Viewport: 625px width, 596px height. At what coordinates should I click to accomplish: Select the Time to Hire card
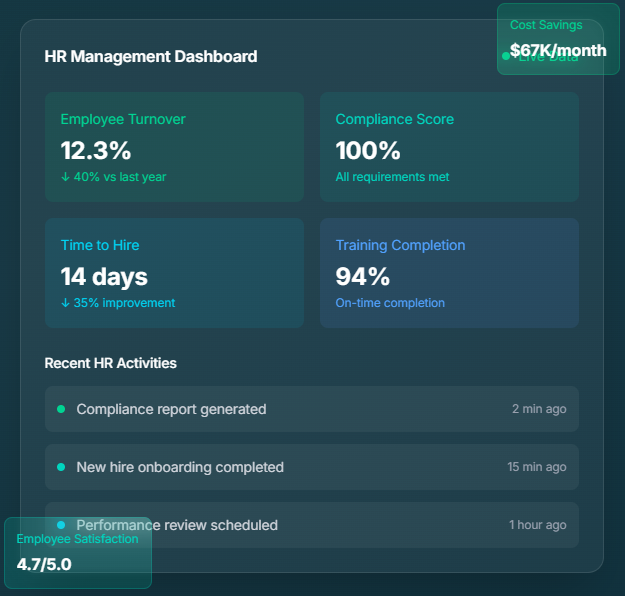[174, 273]
